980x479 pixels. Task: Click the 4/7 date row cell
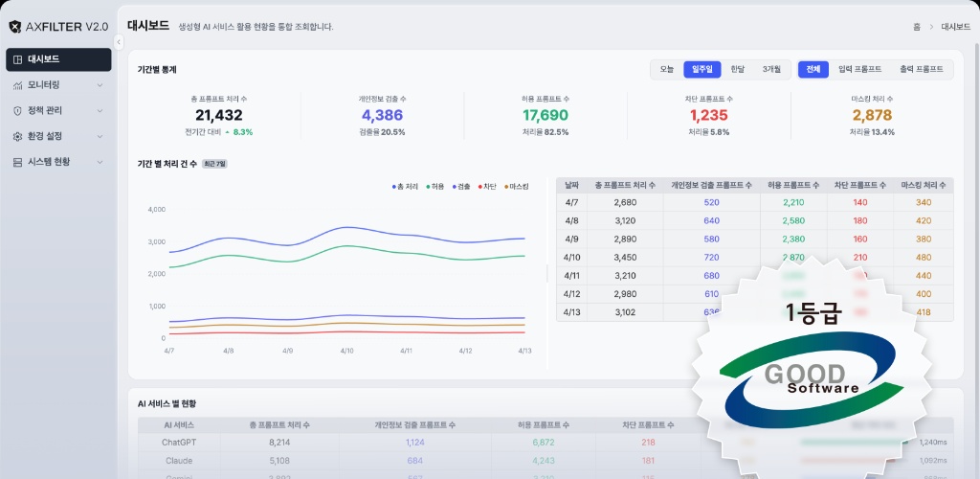click(572, 202)
